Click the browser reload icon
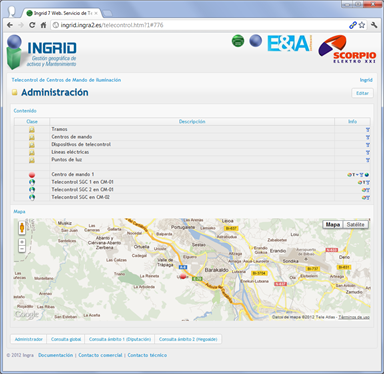This screenshot has width=384, height=374. pyautogui.click(x=32, y=25)
